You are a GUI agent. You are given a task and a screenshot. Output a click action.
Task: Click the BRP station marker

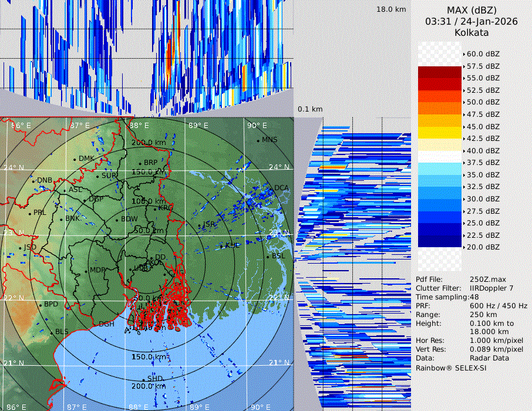[x=140, y=163]
